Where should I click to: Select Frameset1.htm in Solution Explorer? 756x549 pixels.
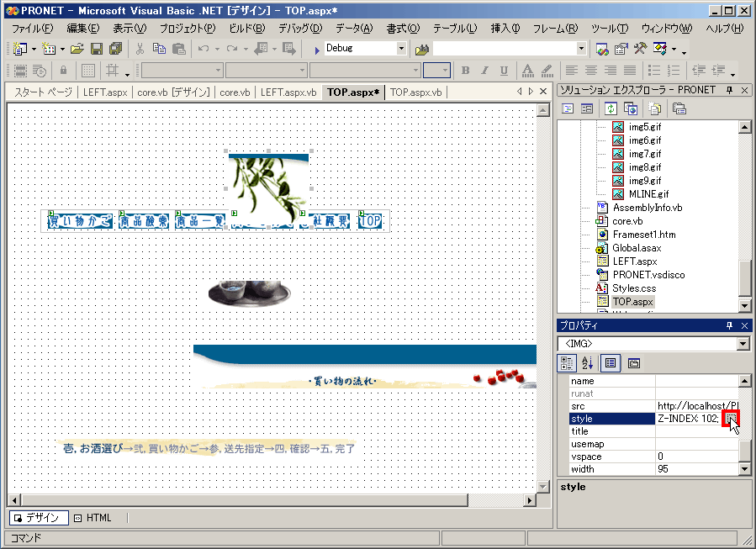(x=643, y=235)
